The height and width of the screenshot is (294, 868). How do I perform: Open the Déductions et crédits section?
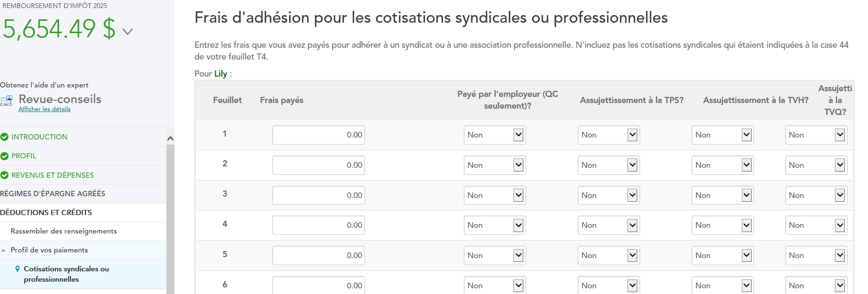pyautogui.click(x=46, y=213)
